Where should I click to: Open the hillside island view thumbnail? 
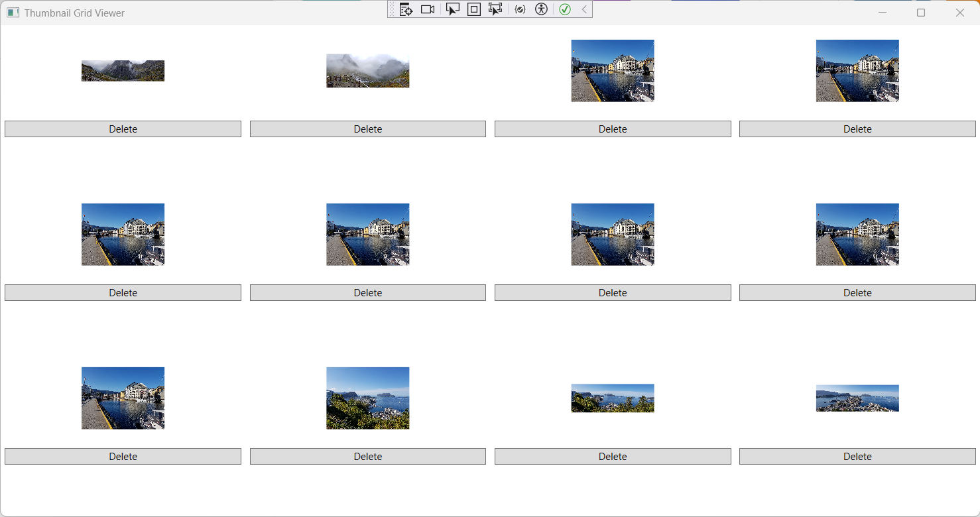click(x=367, y=398)
